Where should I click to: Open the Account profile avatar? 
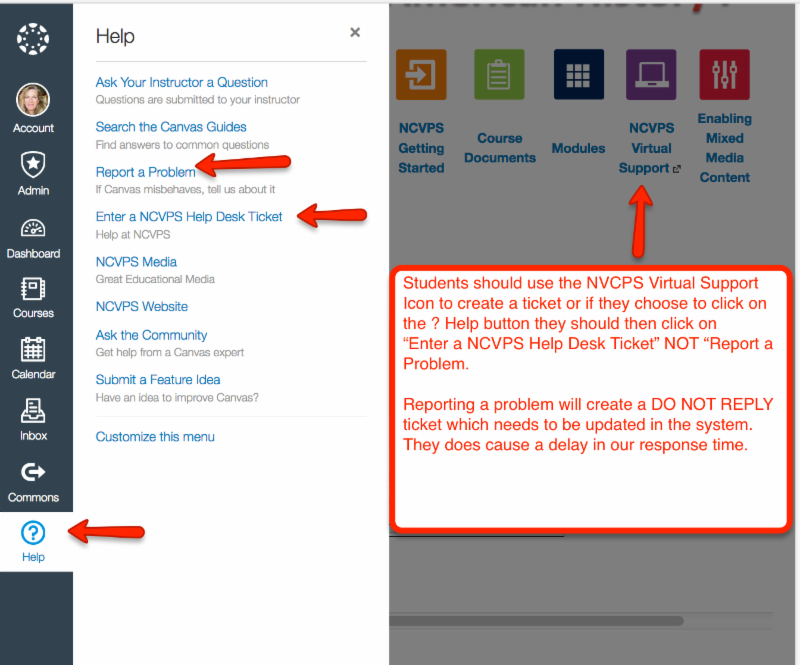33,100
